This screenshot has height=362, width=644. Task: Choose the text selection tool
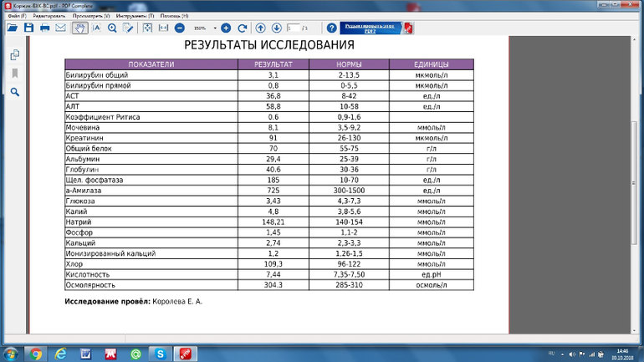[97, 28]
